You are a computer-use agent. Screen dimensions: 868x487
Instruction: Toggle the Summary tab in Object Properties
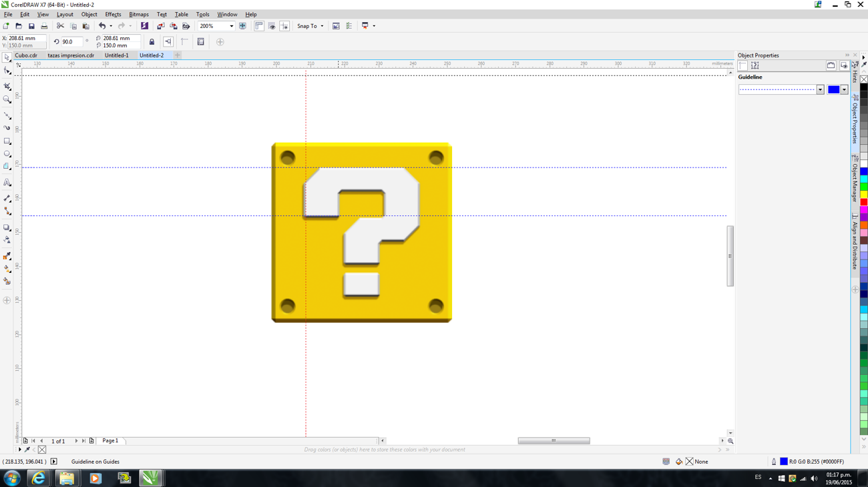[755, 65]
